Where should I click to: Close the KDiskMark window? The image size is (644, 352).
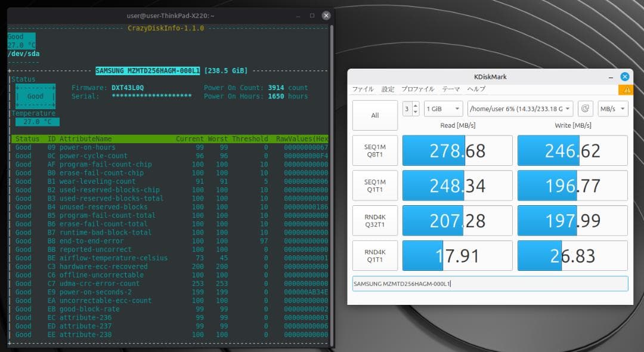(x=625, y=77)
